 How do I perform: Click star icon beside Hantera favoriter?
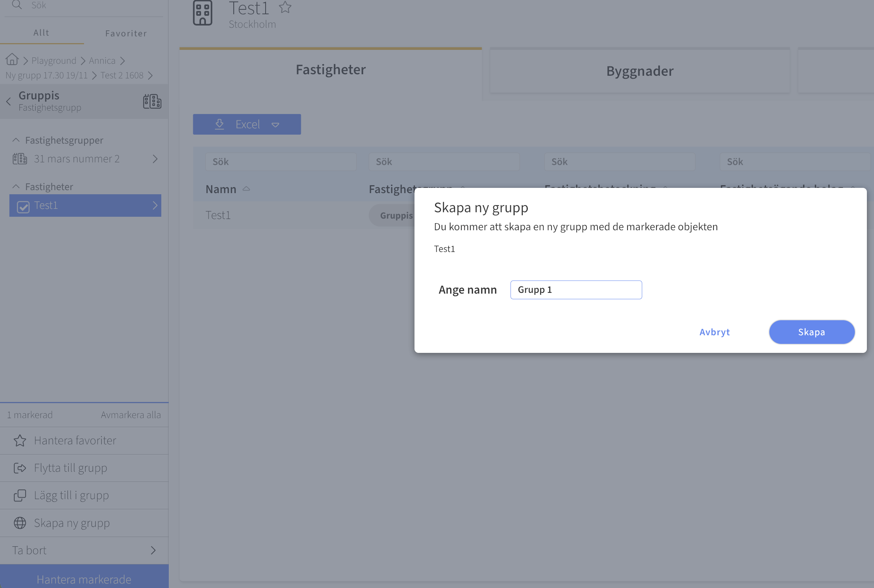point(20,441)
